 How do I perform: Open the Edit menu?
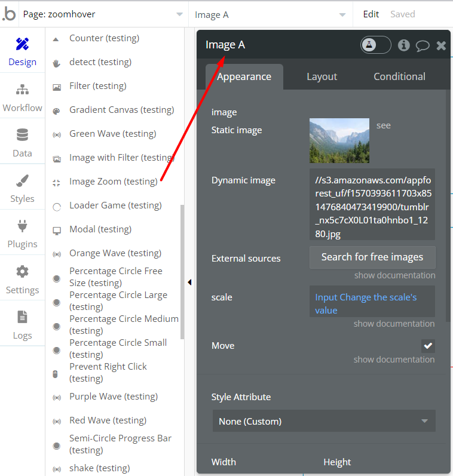[371, 14]
